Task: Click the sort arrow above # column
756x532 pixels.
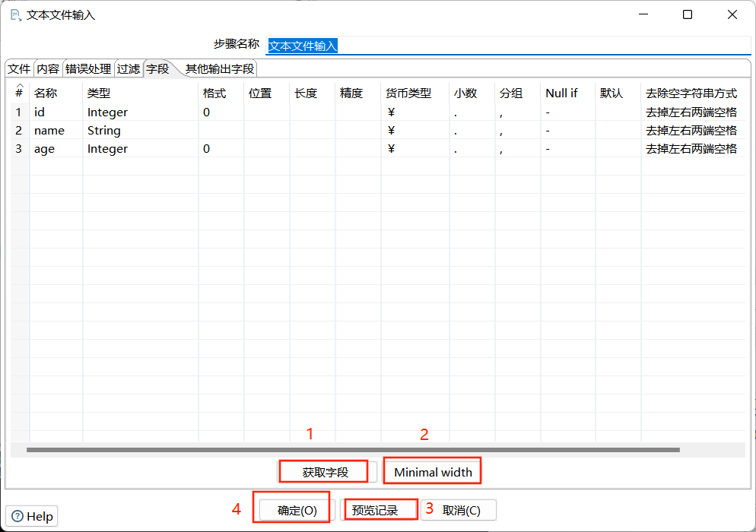Action: (20, 85)
